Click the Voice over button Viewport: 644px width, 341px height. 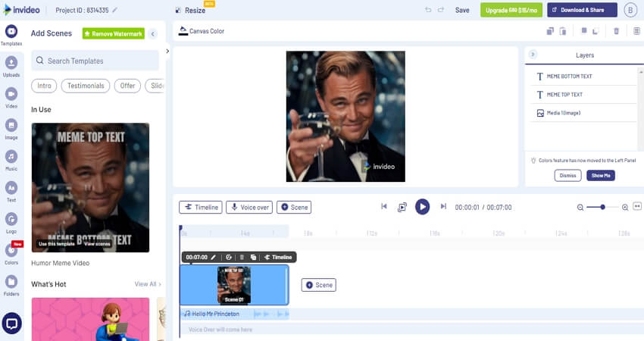249,207
